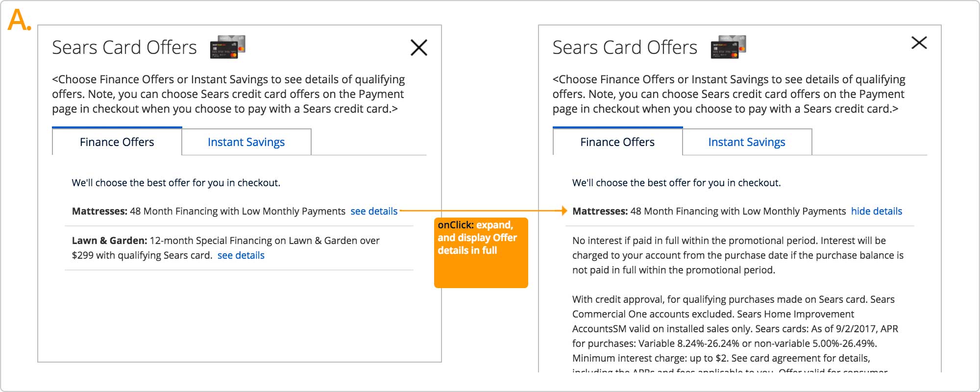Select Finance Offers tab in right dialog
Screen dimensions: 980x392
[x=617, y=142]
